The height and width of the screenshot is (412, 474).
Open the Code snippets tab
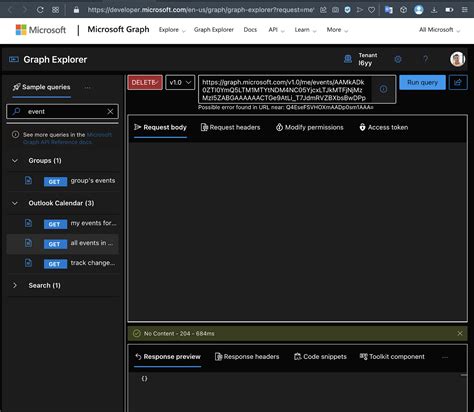click(320, 357)
